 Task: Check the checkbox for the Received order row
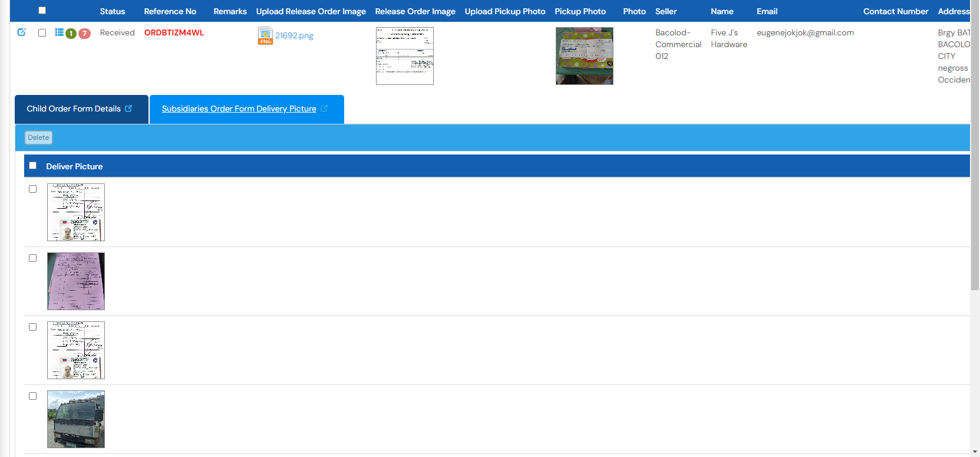[42, 33]
